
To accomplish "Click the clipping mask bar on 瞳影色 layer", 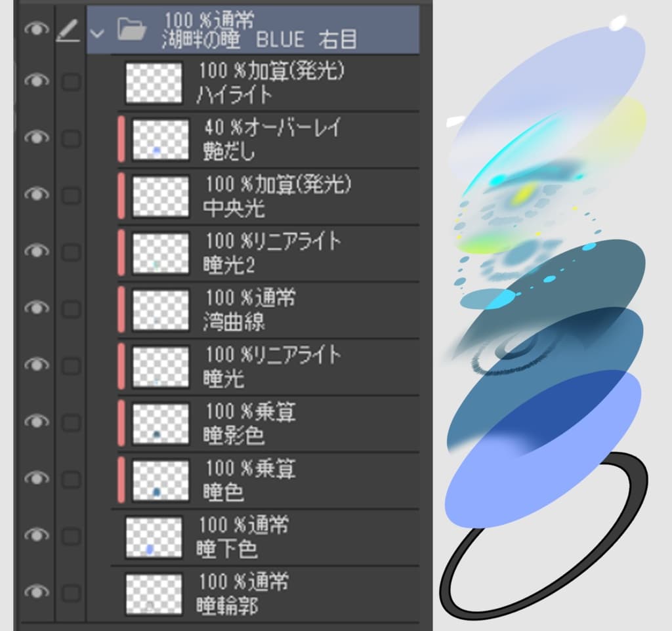I will (x=121, y=422).
